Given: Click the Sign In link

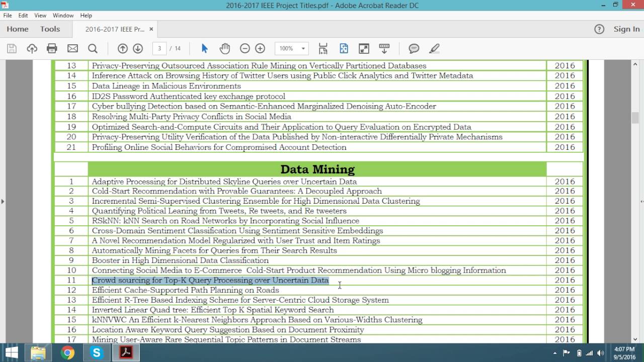Looking at the screenshot, I should 626,29.
